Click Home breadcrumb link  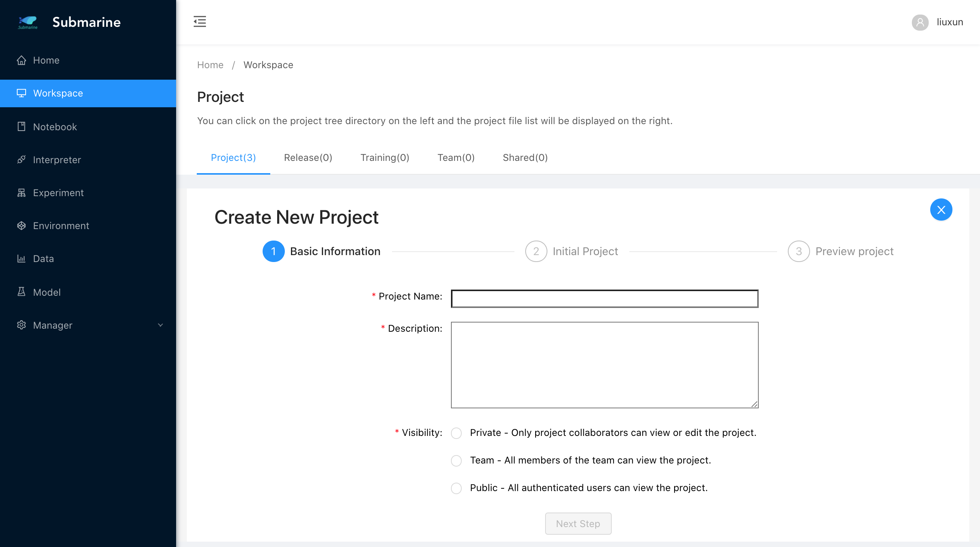(x=210, y=65)
